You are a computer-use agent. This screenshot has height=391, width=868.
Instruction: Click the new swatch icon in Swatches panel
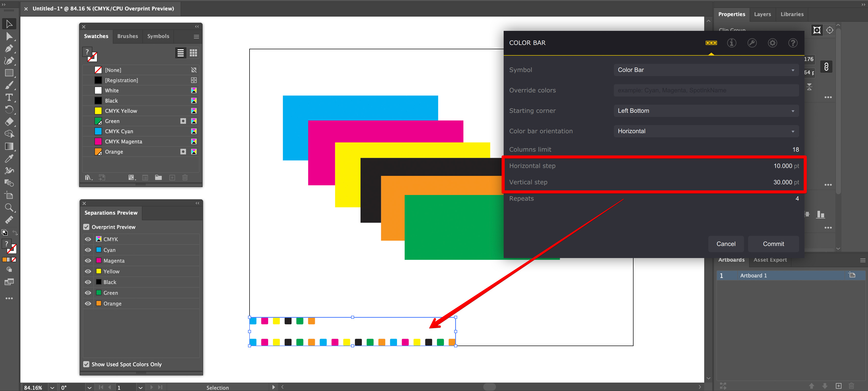click(x=172, y=177)
